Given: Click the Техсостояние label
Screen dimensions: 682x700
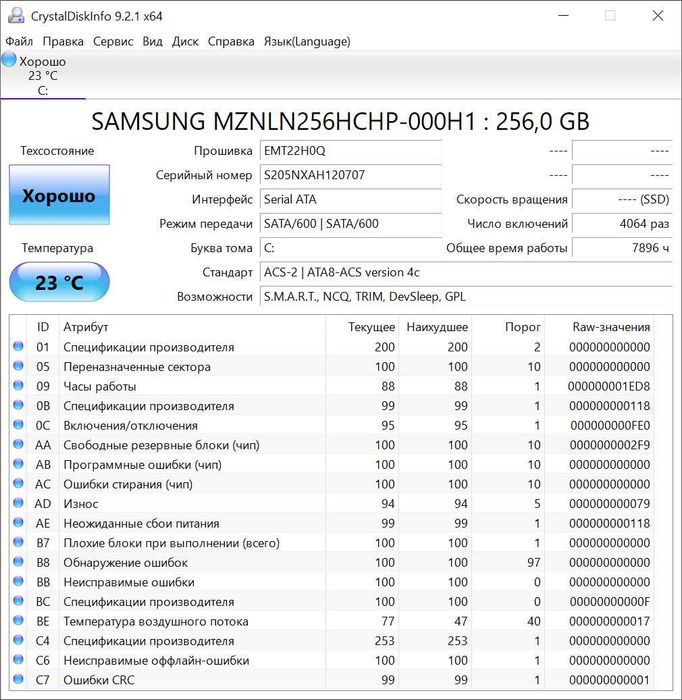Looking at the screenshot, I should 57,151.
